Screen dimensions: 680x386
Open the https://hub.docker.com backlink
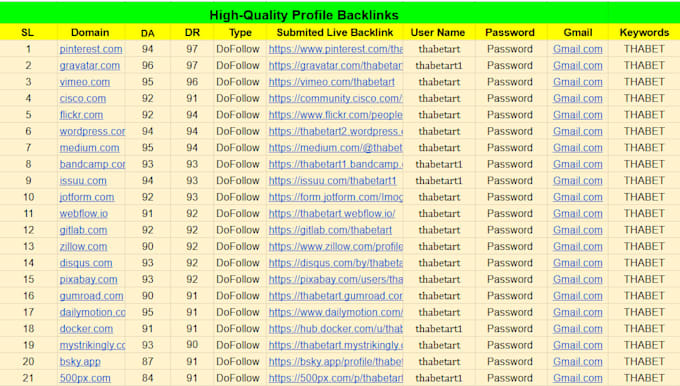click(x=336, y=329)
